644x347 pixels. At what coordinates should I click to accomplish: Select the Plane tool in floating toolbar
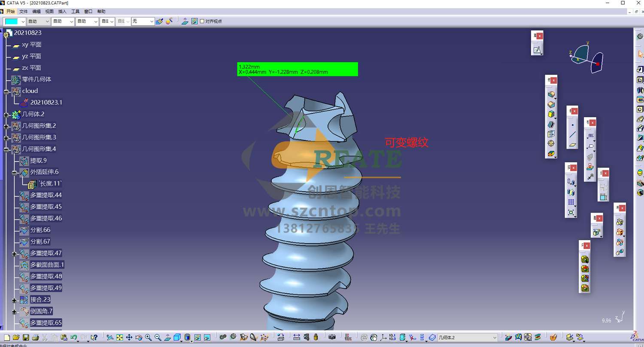coord(572,145)
